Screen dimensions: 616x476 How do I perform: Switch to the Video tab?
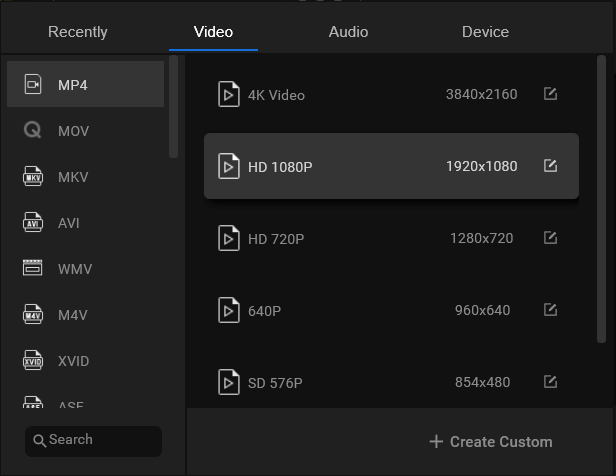click(x=213, y=32)
